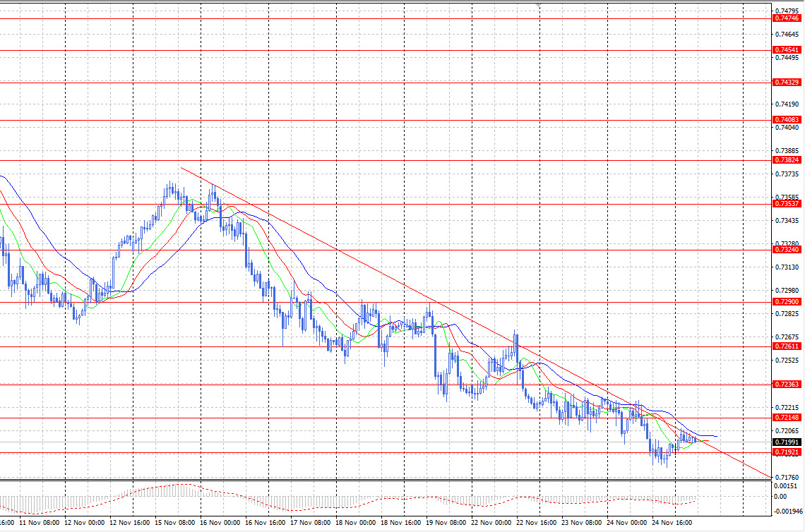Screen dimensions: 805x532
Task: Click the time label 12 Nov 16:00
Action: [x=129, y=523]
